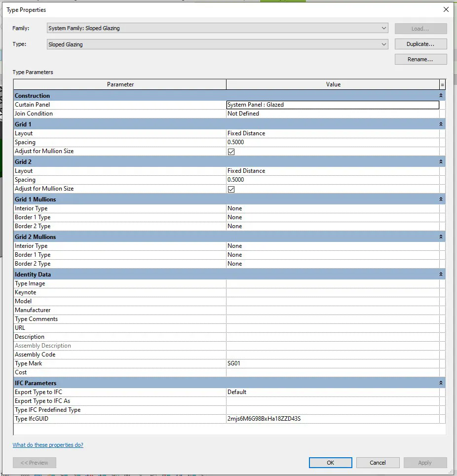Select the 'Assembly Code' parameter label
Image resolution: width=457 pixels, height=476 pixels.
click(35, 355)
